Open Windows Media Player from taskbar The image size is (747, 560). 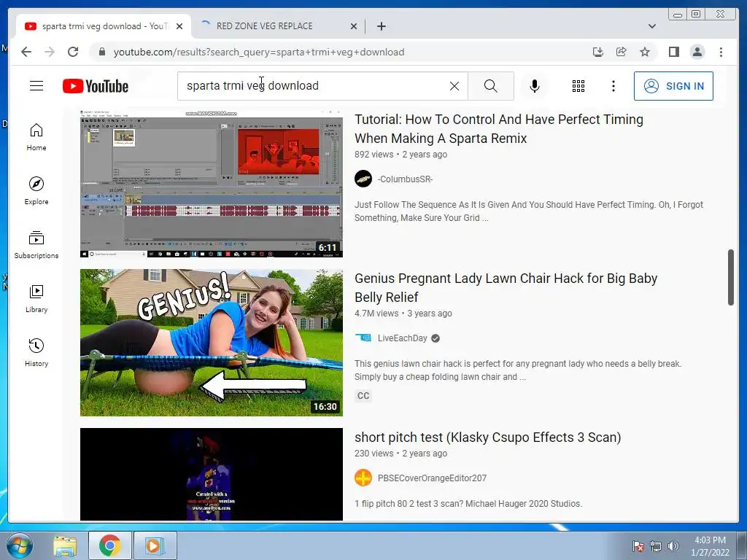[x=155, y=545]
